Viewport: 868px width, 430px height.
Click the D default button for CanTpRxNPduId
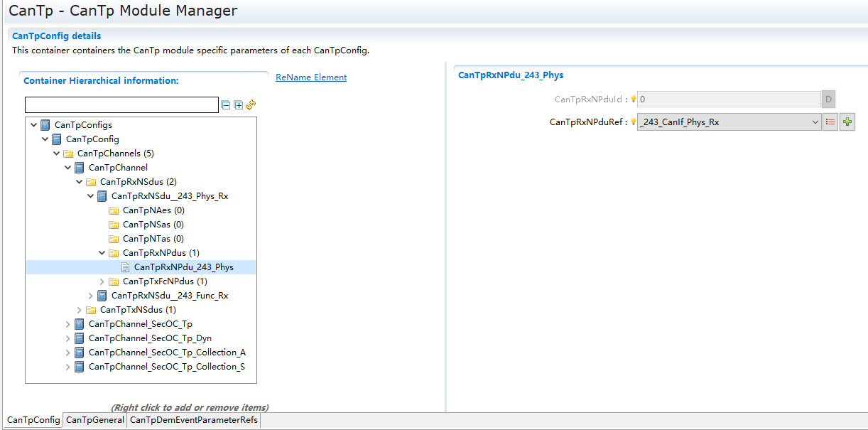[x=828, y=100]
